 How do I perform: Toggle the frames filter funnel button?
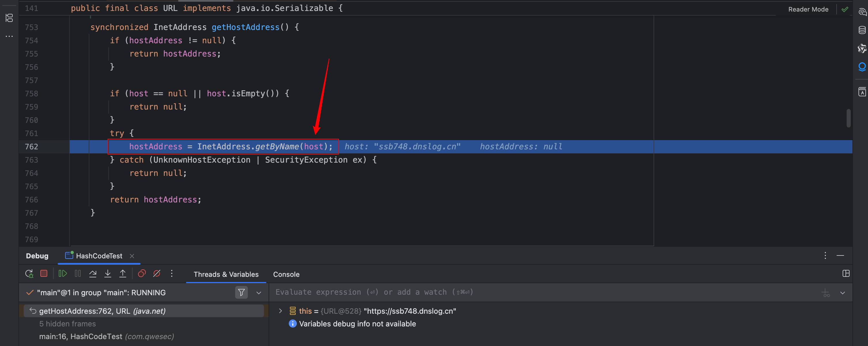pos(241,292)
